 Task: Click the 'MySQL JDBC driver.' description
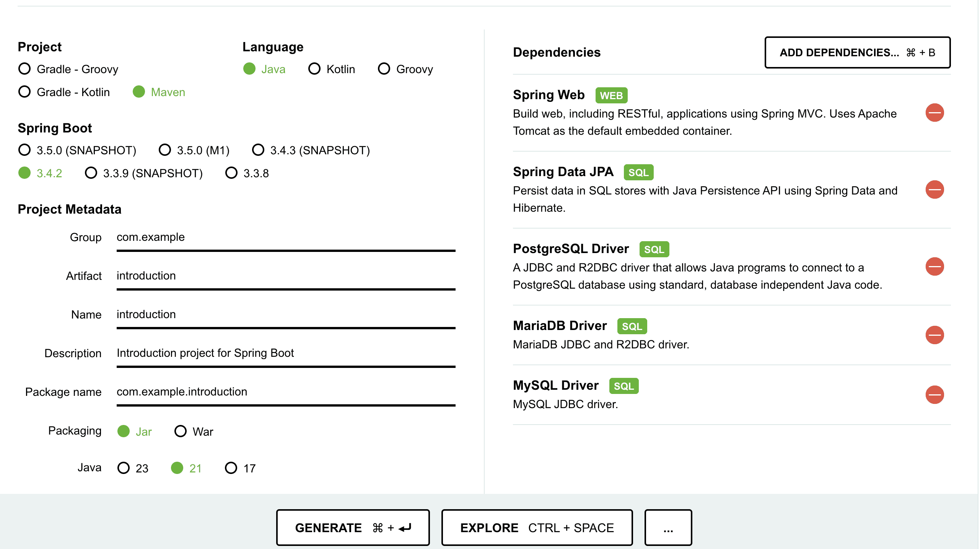point(565,404)
